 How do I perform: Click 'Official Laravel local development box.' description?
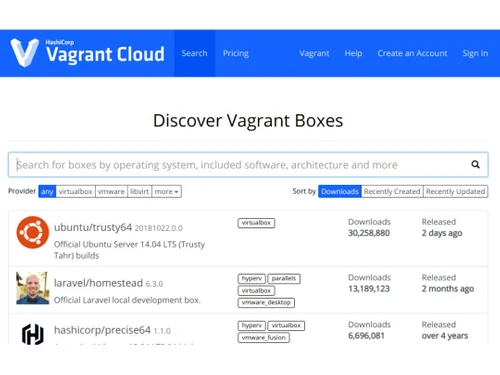click(x=127, y=300)
